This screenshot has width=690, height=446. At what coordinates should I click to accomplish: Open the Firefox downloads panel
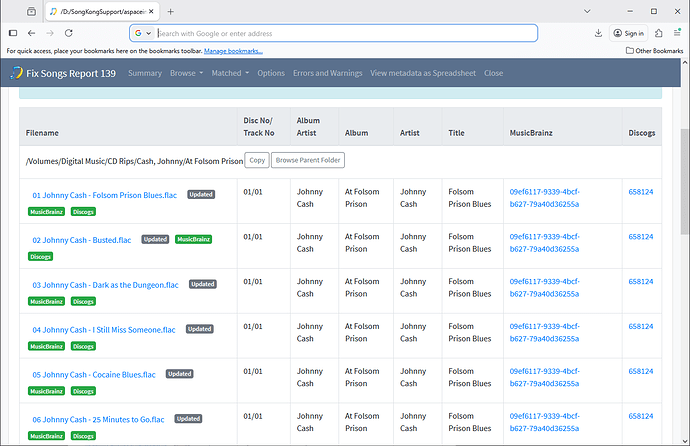[597, 33]
